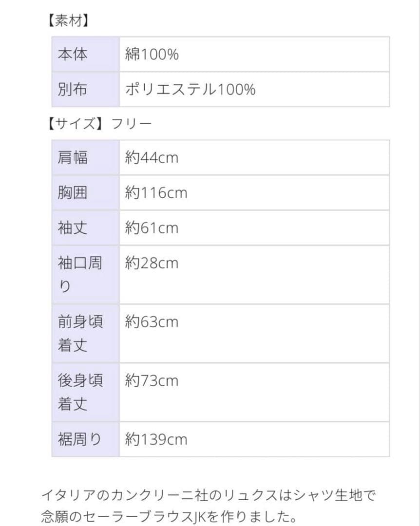Select the 別布 label cell
Screen dimensions: 420x526
[x=73, y=90]
